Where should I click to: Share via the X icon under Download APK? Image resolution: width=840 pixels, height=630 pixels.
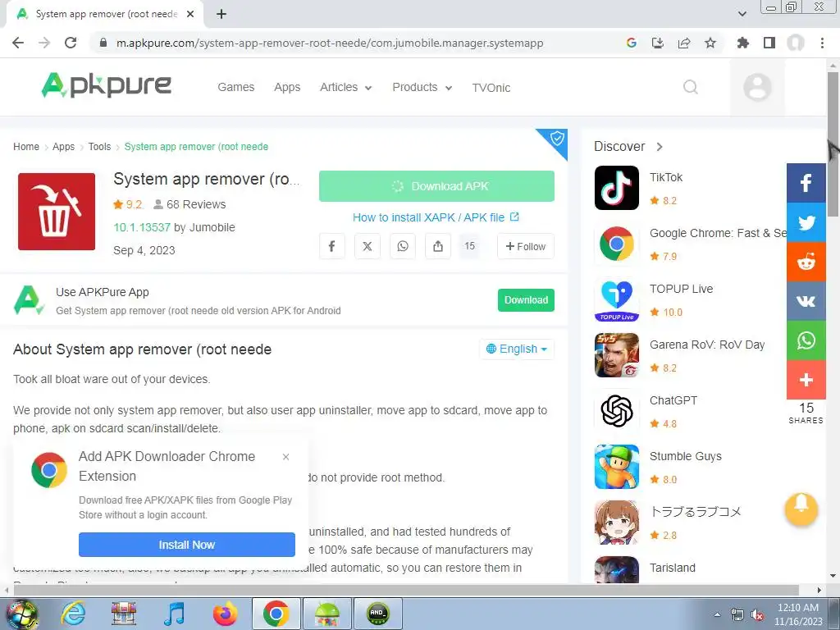367,246
